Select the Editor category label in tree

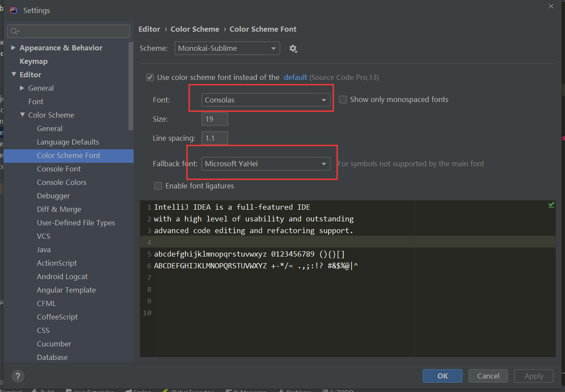[x=30, y=75]
